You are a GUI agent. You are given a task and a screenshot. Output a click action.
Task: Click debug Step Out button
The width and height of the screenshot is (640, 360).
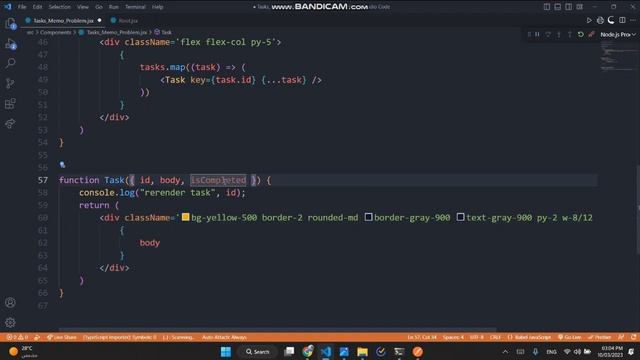coord(570,35)
